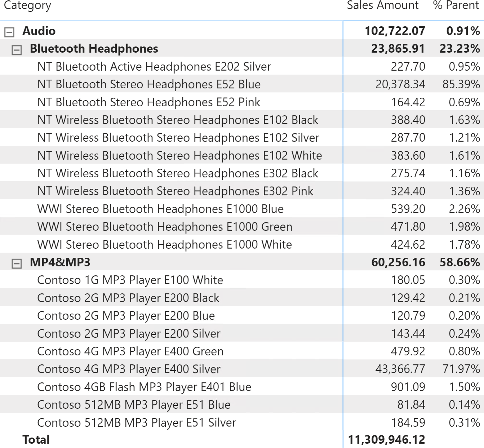Click Bluetooth Headphones sales 23,865.91

click(x=398, y=49)
